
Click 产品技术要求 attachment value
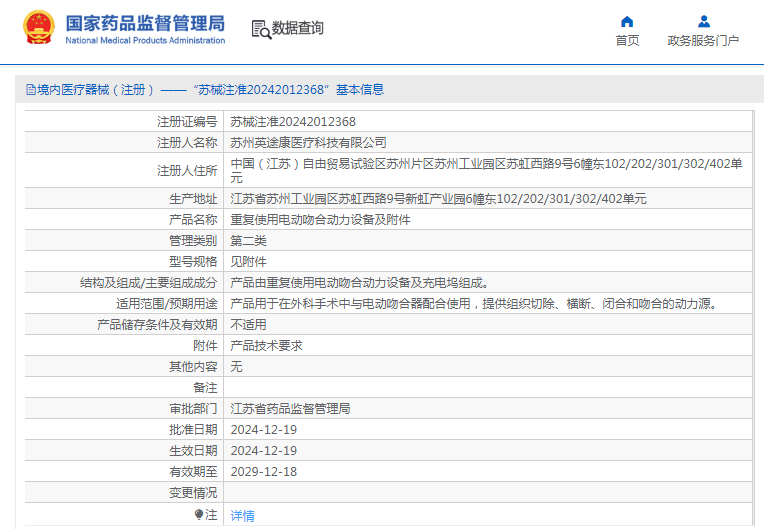tap(267, 345)
